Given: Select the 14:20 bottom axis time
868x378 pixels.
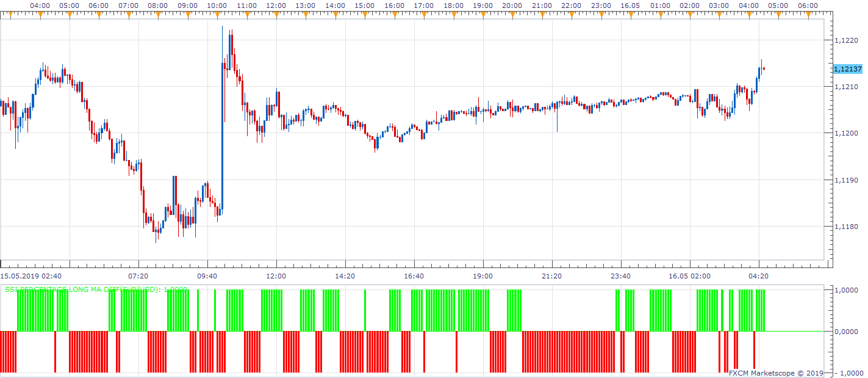Looking at the screenshot, I should coord(345,276).
